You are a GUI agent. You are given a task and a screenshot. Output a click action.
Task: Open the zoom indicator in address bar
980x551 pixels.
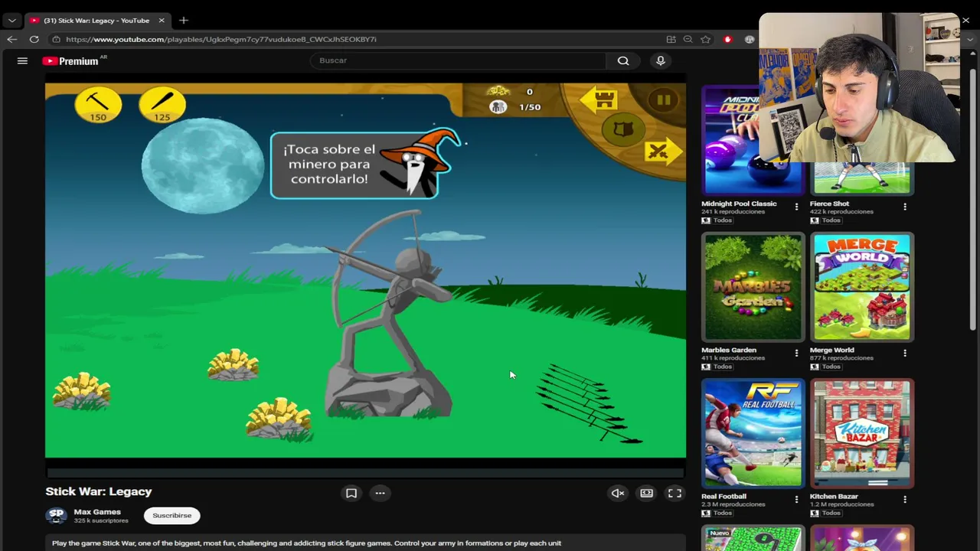coord(688,39)
